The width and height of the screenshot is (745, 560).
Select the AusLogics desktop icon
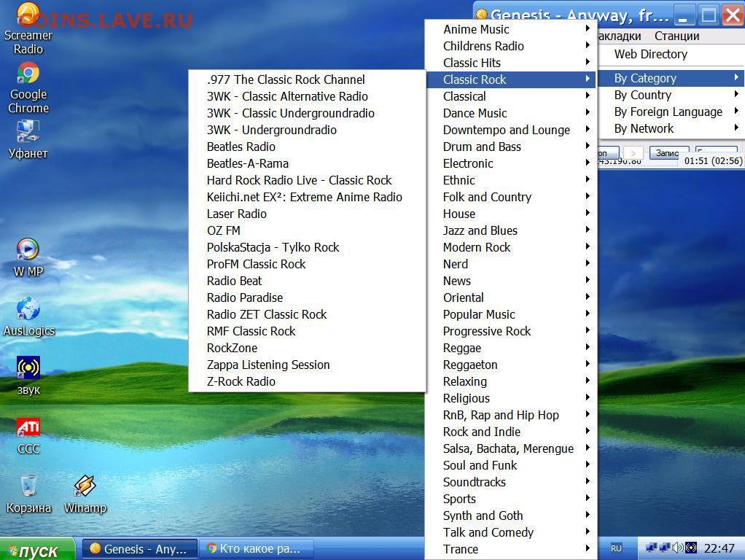click(28, 316)
